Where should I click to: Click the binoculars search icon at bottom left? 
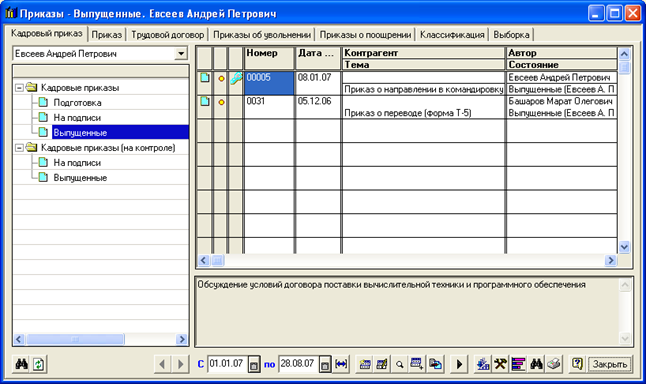[22, 364]
